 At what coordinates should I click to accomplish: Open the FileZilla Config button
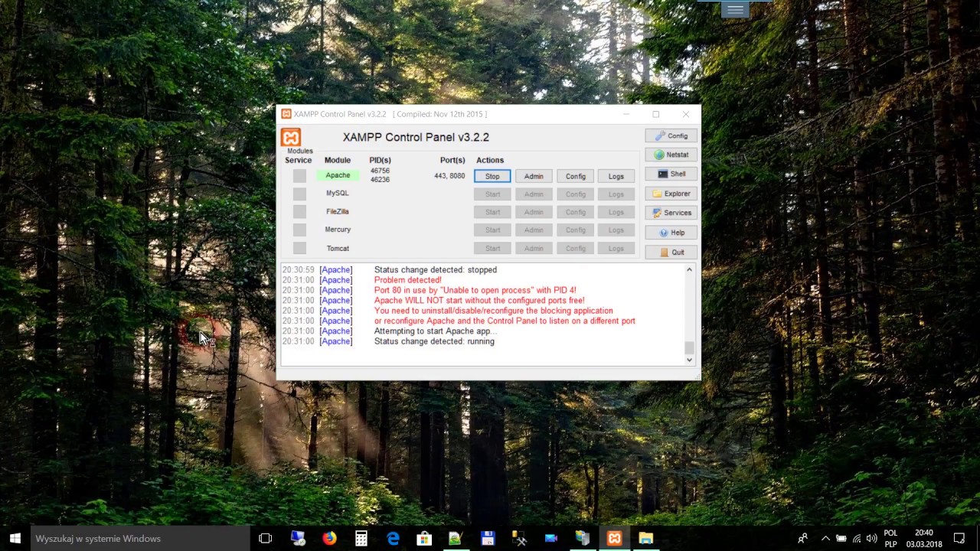[575, 212]
